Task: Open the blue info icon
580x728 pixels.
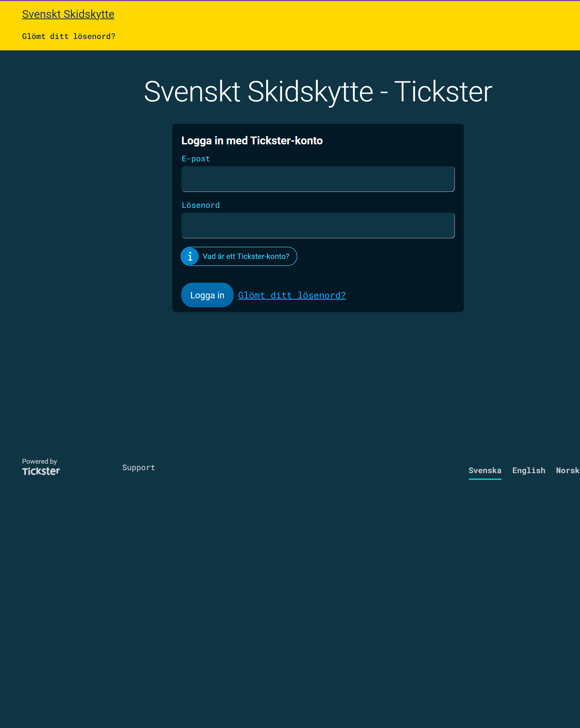Action: tap(190, 256)
